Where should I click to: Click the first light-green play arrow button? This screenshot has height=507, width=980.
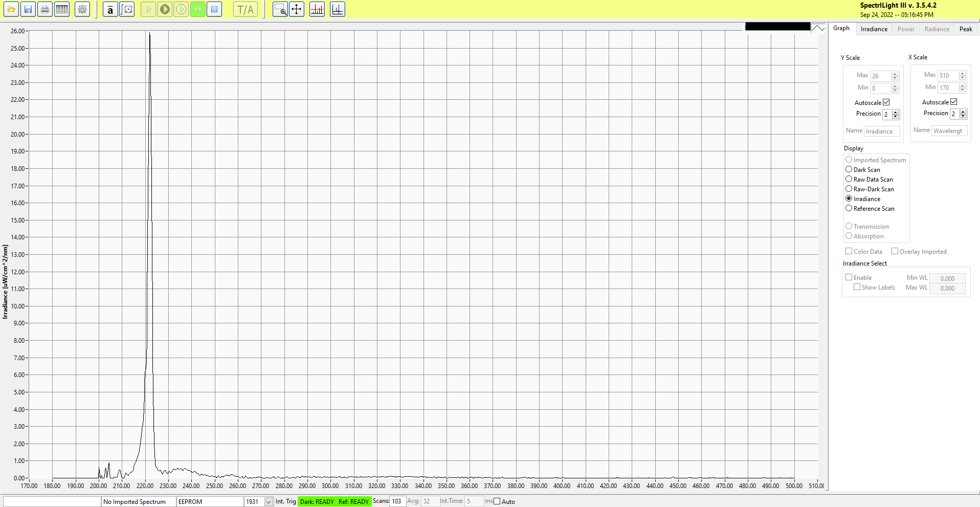pyautogui.click(x=148, y=9)
